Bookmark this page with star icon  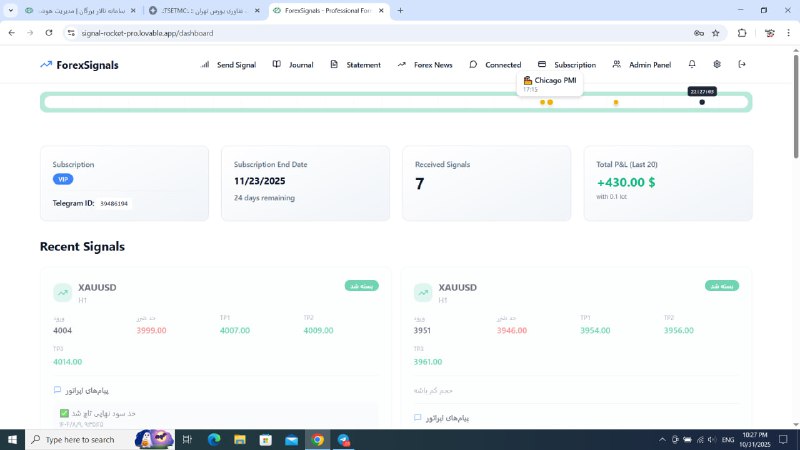716,32
